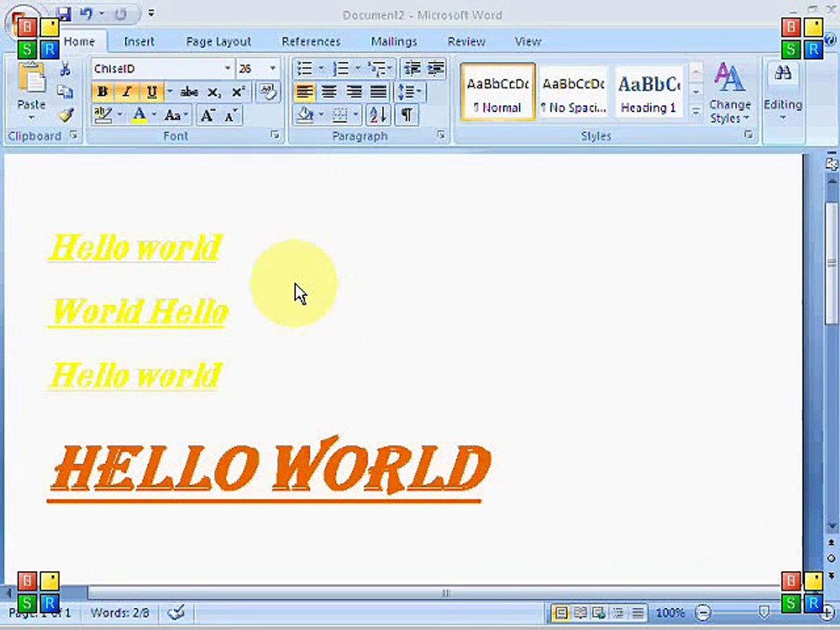Apply bulleted list
Screen dimensions: 840x630
tap(304, 68)
